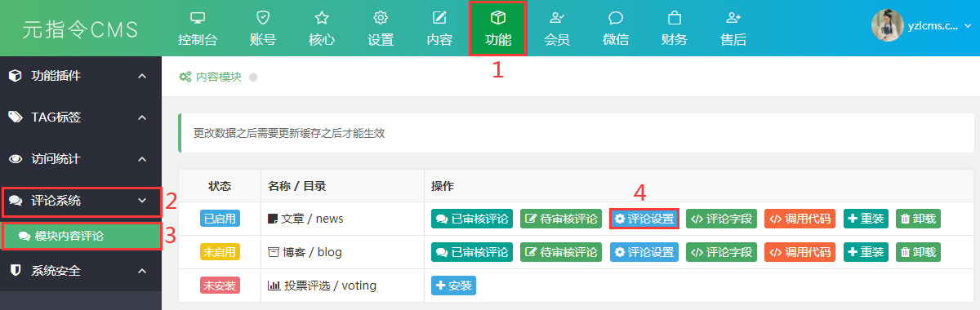
Task: Open the 微信 chat bubble icon
Action: [x=616, y=17]
